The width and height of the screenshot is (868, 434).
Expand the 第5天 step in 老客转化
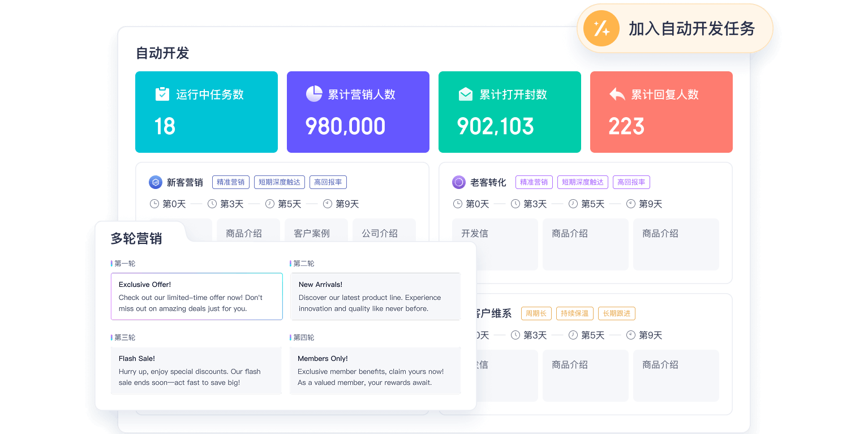coord(588,204)
